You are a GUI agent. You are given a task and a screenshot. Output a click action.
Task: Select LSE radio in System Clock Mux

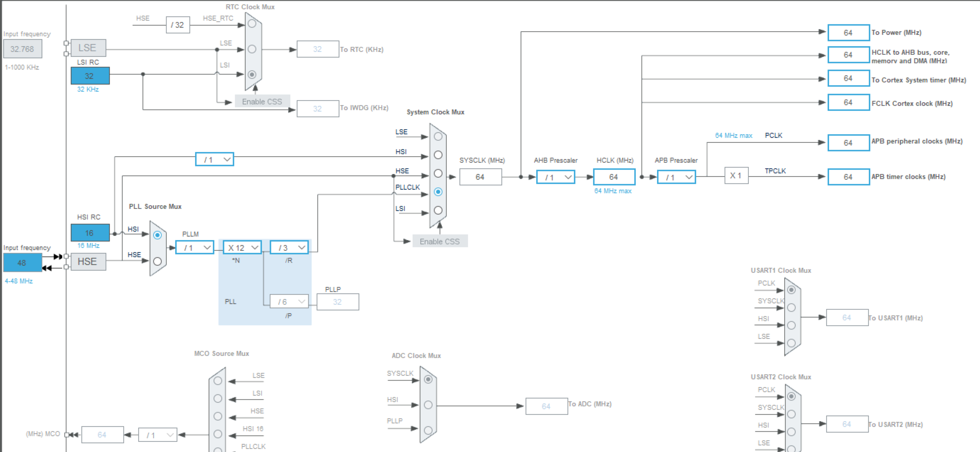click(x=438, y=137)
